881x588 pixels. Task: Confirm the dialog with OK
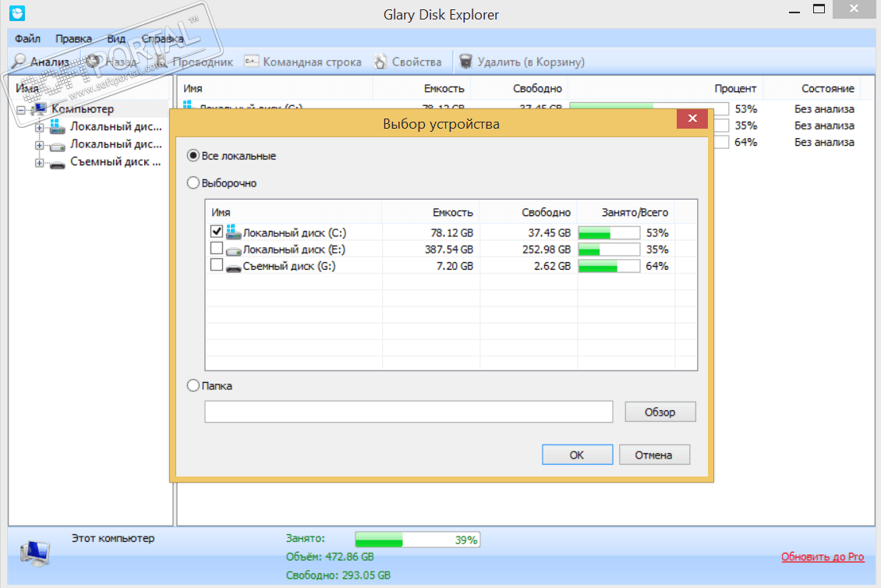(577, 455)
